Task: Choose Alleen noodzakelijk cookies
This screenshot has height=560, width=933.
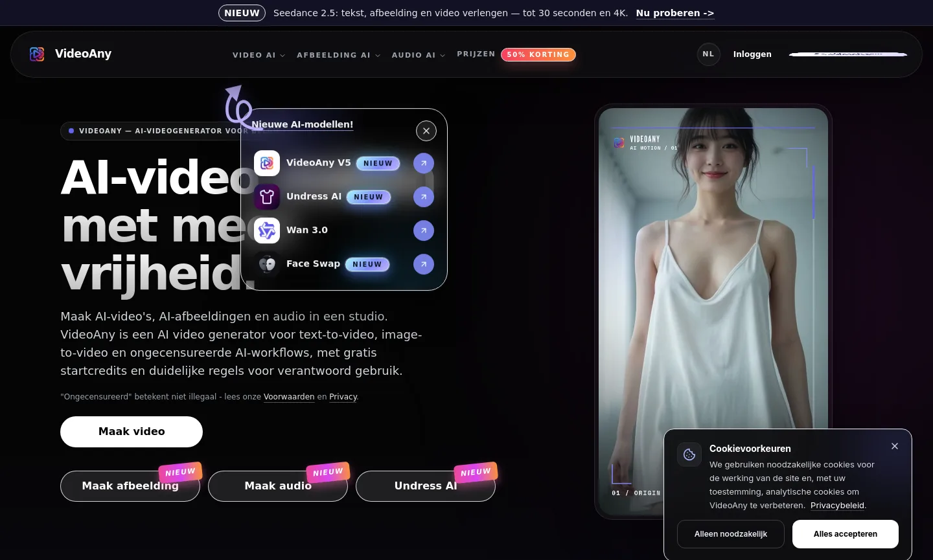Action: pos(731,534)
